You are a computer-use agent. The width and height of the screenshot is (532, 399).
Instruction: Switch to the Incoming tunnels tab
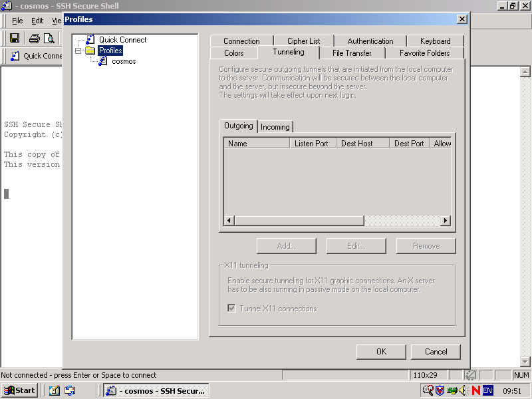tap(275, 127)
